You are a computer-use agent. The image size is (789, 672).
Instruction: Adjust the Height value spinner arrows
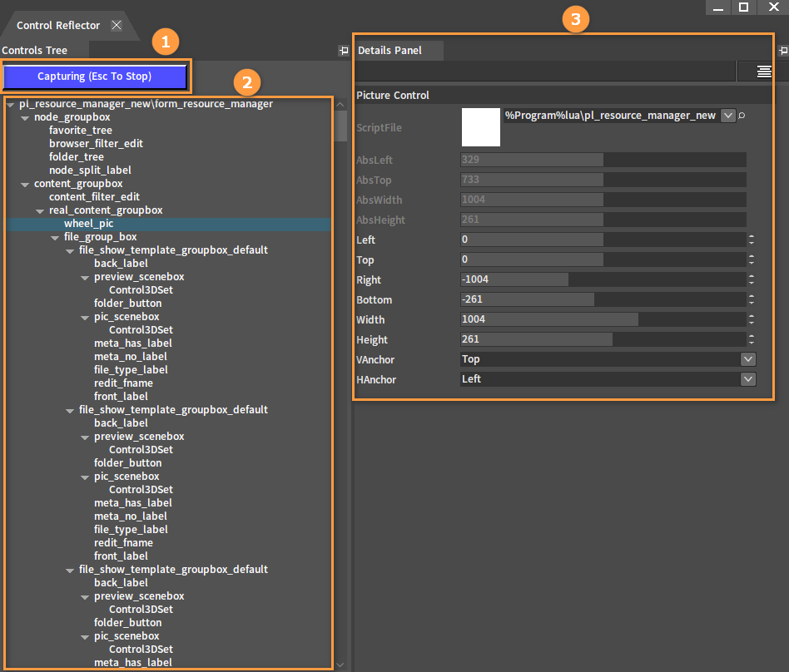click(752, 339)
